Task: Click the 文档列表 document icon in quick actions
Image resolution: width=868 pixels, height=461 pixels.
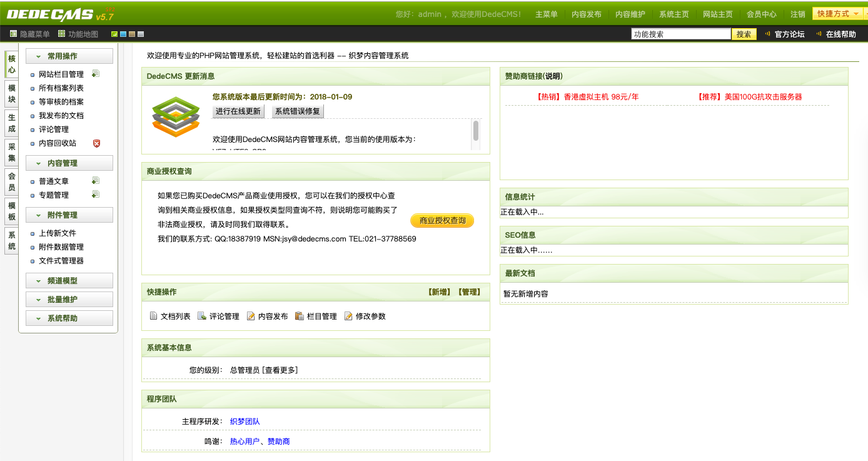Action: 153,316
